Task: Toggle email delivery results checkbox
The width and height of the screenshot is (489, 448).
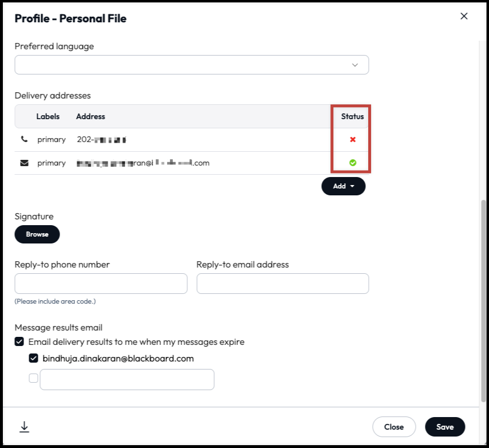Action: pyautogui.click(x=19, y=342)
